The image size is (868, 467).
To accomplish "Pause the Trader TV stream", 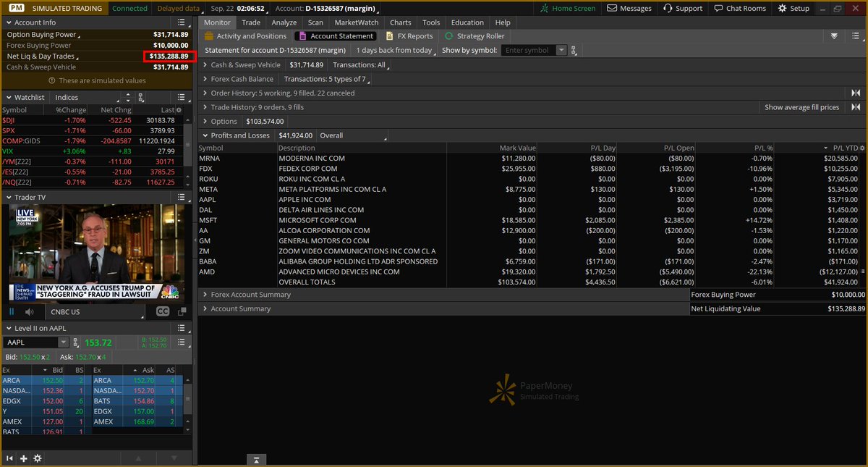I will coord(12,311).
